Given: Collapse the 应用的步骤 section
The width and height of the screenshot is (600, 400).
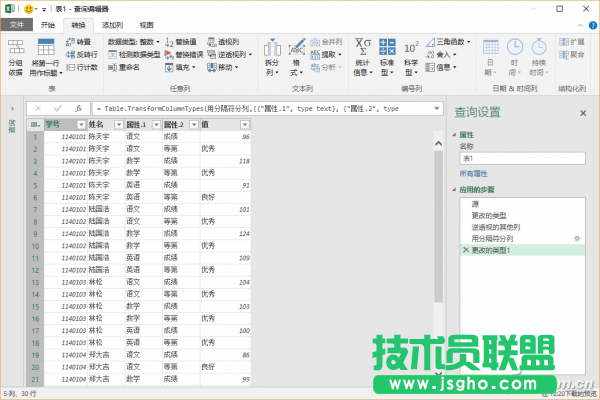Looking at the screenshot, I should point(455,189).
